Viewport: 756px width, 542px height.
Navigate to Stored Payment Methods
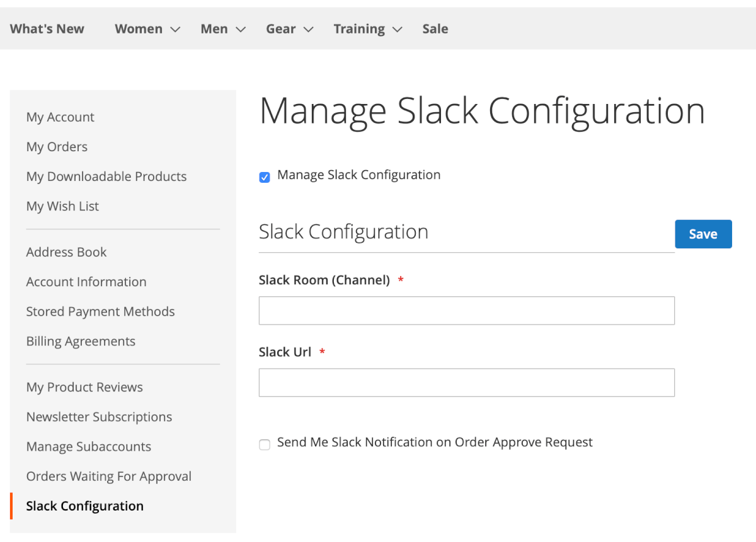coord(100,311)
